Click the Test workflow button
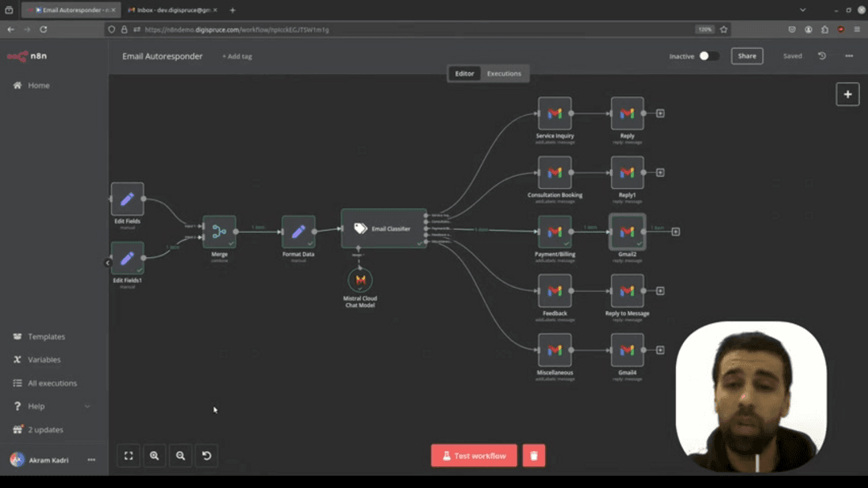This screenshot has height=488, width=868. click(473, 456)
